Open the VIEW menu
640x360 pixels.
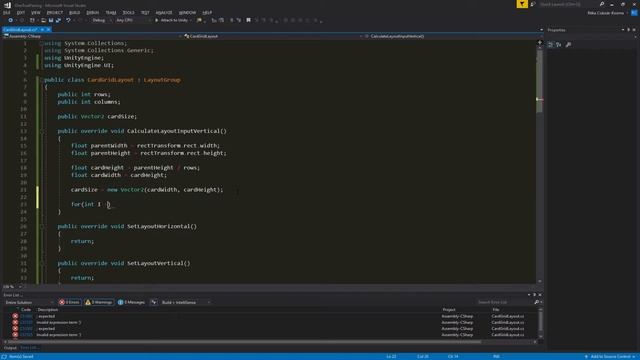point(36,13)
